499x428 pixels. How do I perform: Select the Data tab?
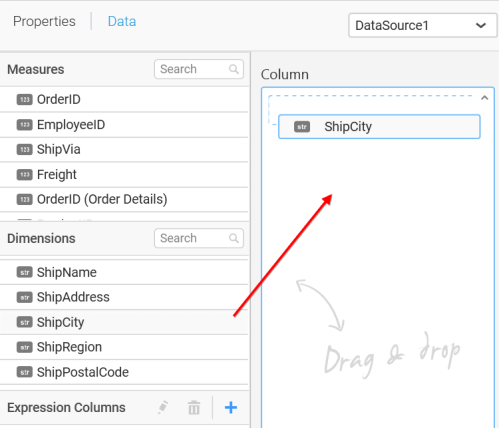(x=122, y=21)
